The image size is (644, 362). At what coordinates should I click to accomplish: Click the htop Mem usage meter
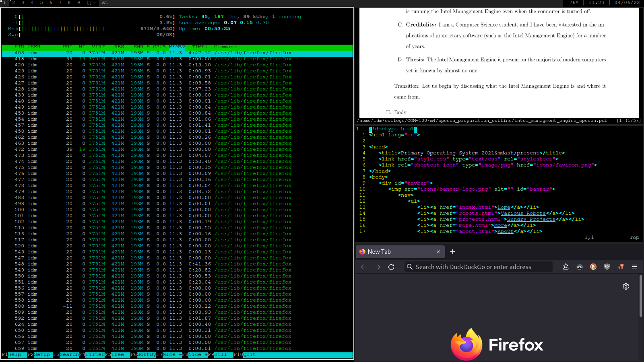point(91,29)
